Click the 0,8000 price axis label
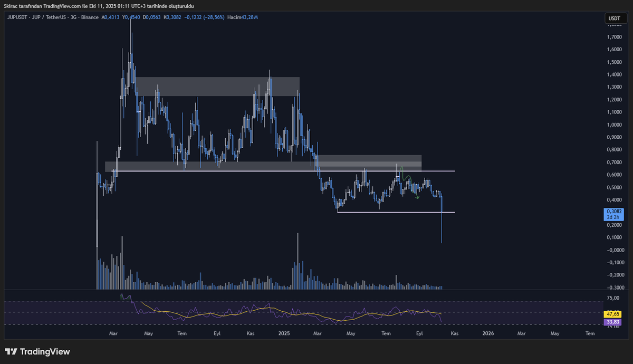 [613, 150]
